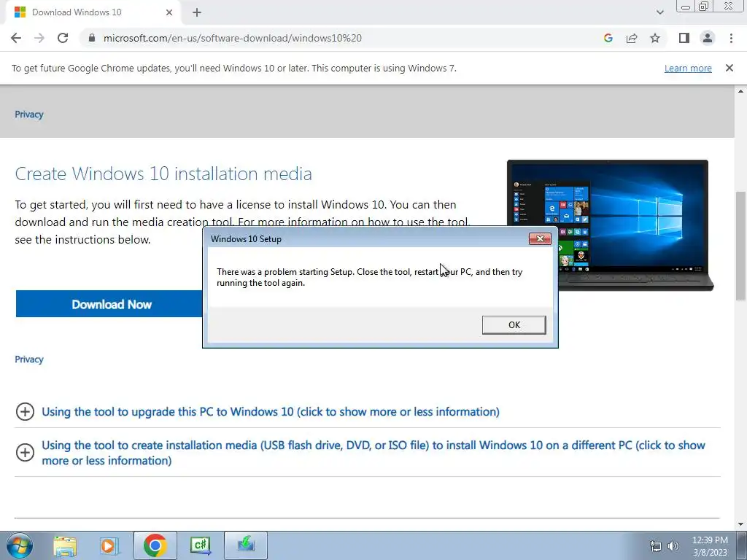Click the Create Windows 10 installation media heading
The width and height of the screenshot is (747, 560).
[x=163, y=174]
